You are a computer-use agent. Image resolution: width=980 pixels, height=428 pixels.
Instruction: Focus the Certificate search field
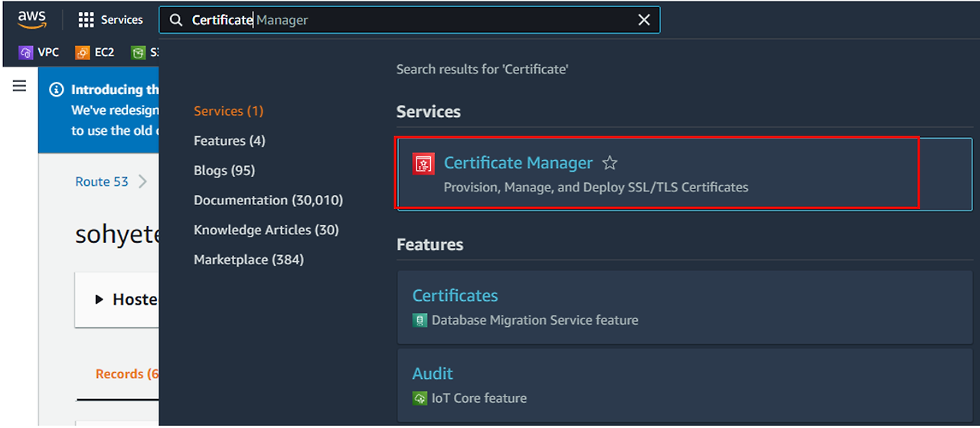point(410,20)
